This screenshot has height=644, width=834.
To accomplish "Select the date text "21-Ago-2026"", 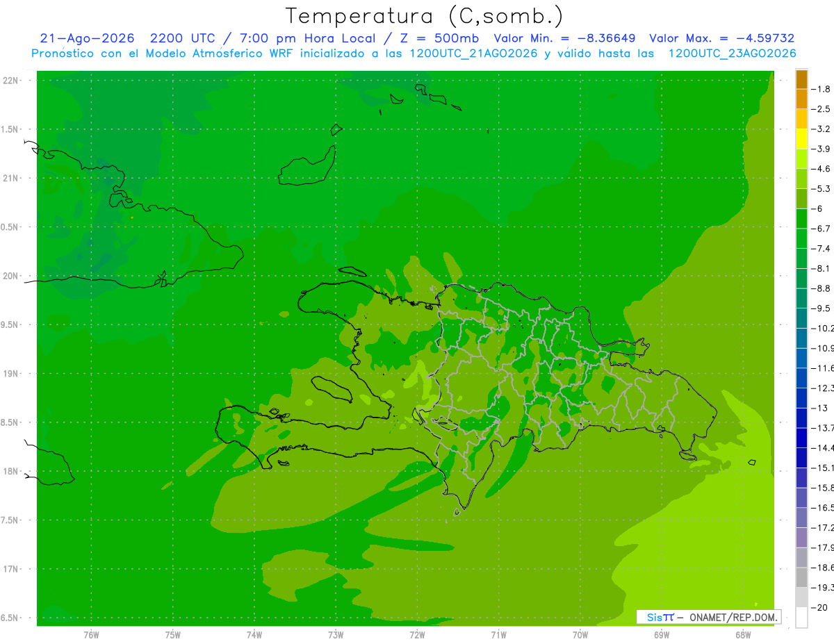I will point(87,38).
